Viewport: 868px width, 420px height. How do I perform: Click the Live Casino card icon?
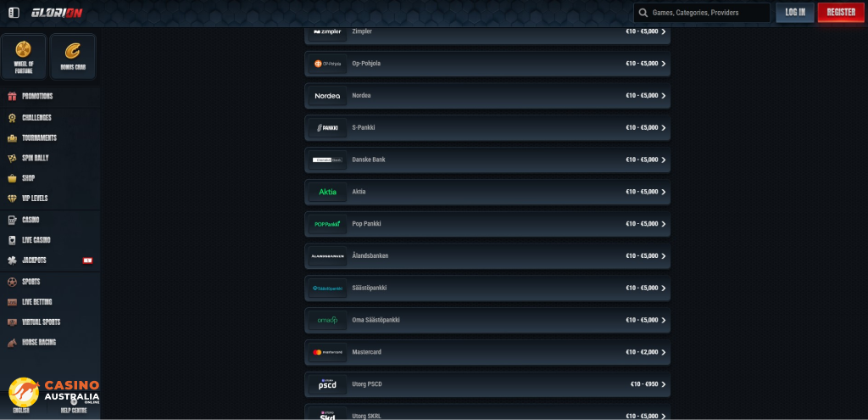12,240
